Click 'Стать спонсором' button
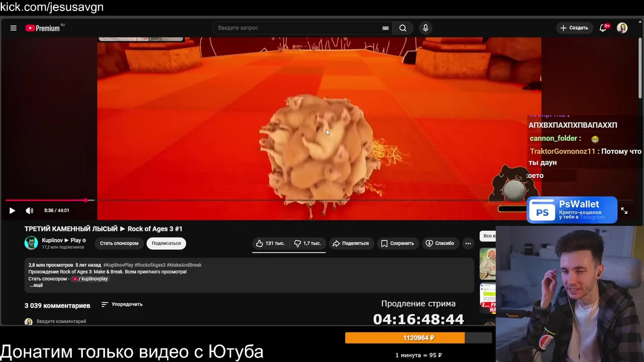The height and width of the screenshot is (362, 644). 119,243
